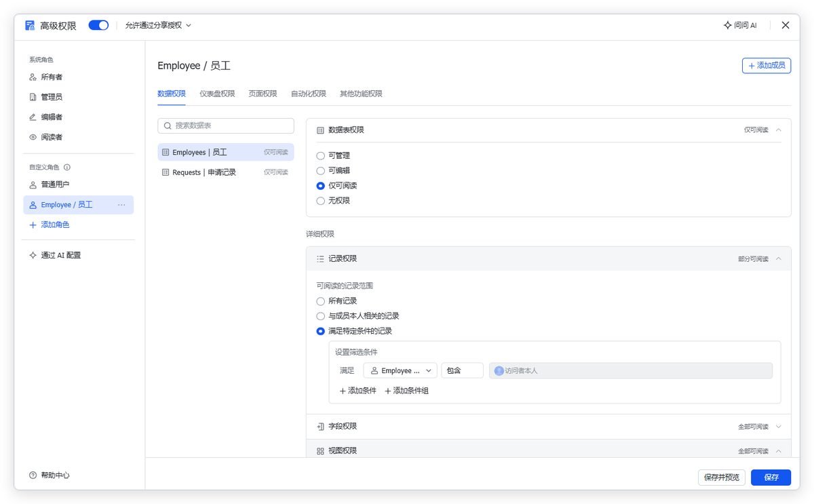Open the 允许通过分享授权 dropdown
The width and height of the screenshot is (814, 504).
point(158,26)
